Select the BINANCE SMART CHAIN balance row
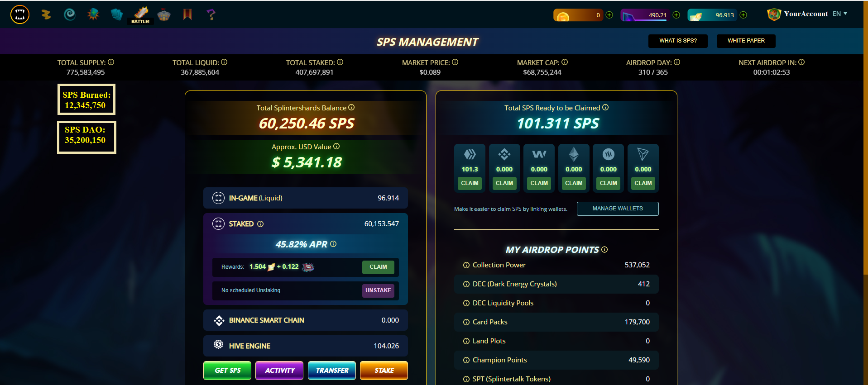This screenshot has width=868, height=385. (x=306, y=320)
